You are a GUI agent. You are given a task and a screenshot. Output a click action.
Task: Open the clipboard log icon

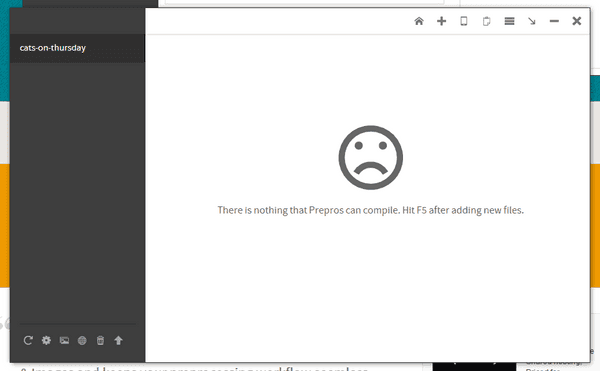pos(486,21)
